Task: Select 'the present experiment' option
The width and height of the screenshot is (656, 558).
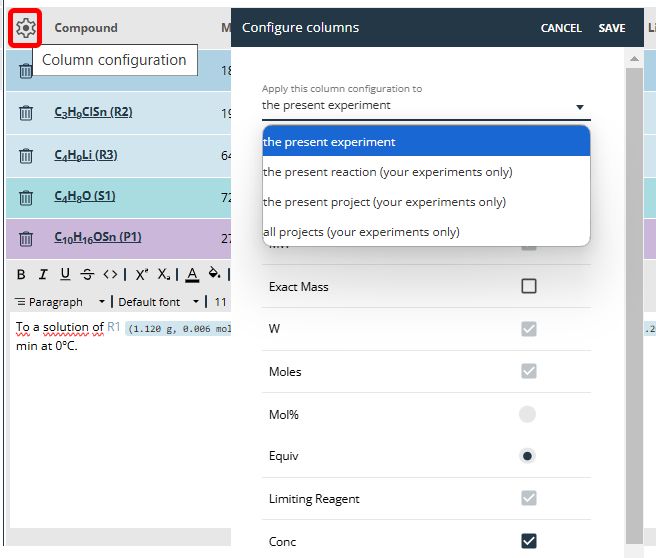Action: tap(426, 142)
